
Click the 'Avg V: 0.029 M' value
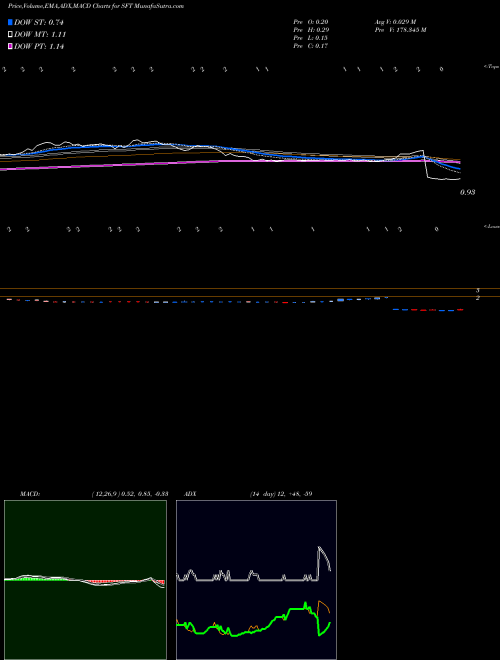[396, 21]
